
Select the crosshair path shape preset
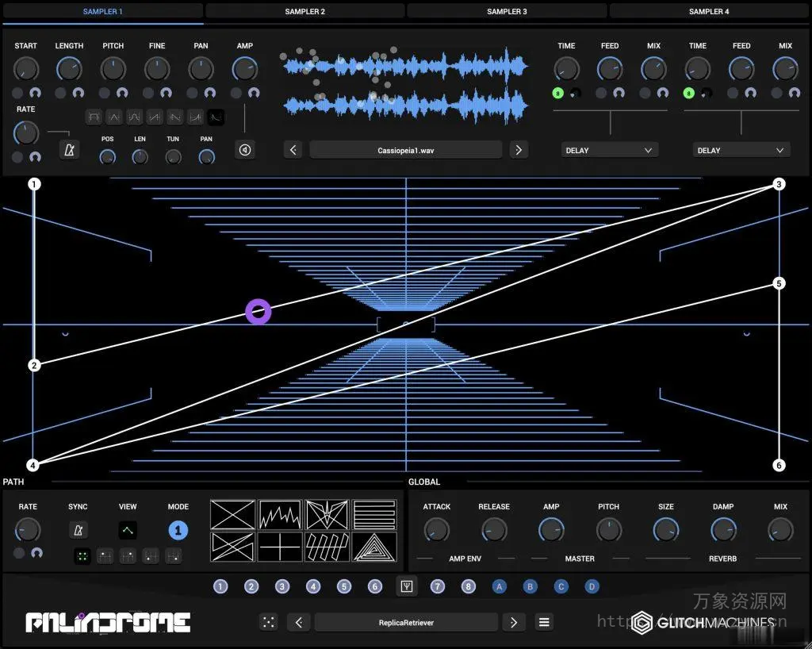point(280,547)
